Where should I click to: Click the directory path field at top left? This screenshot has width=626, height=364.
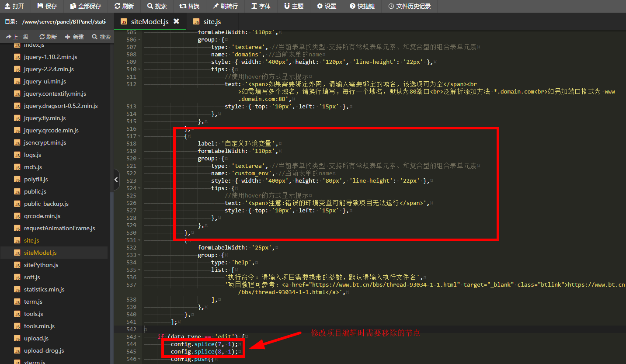tap(64, 22)
